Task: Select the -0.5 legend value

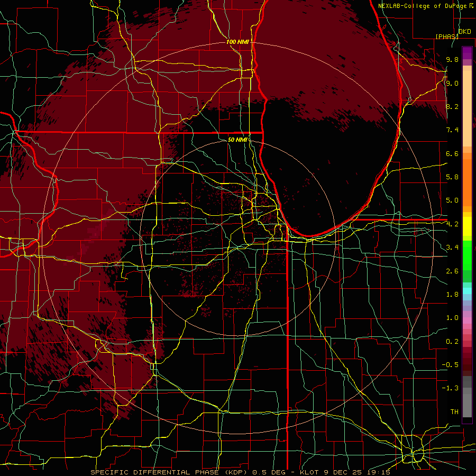Action: pyautogui.click(x=450, y=365)
